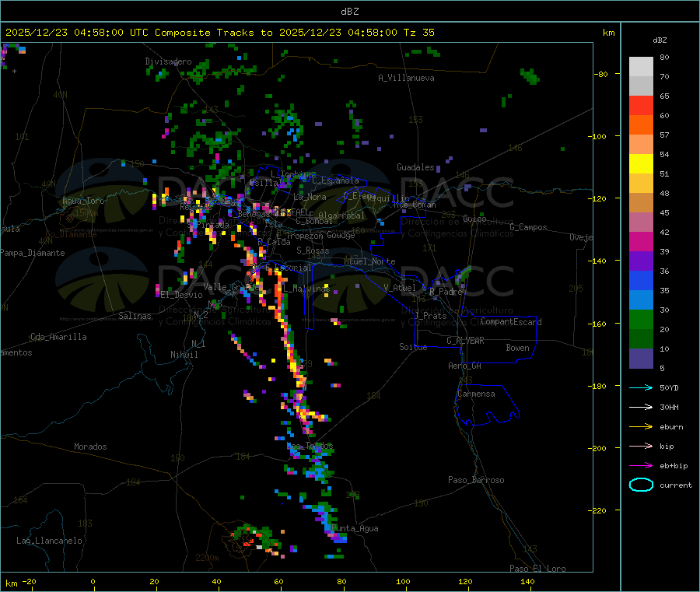Click the yellow eburn arrow legend icon
This screenshot has height=592, width=700.
click(x=641, y=427)
